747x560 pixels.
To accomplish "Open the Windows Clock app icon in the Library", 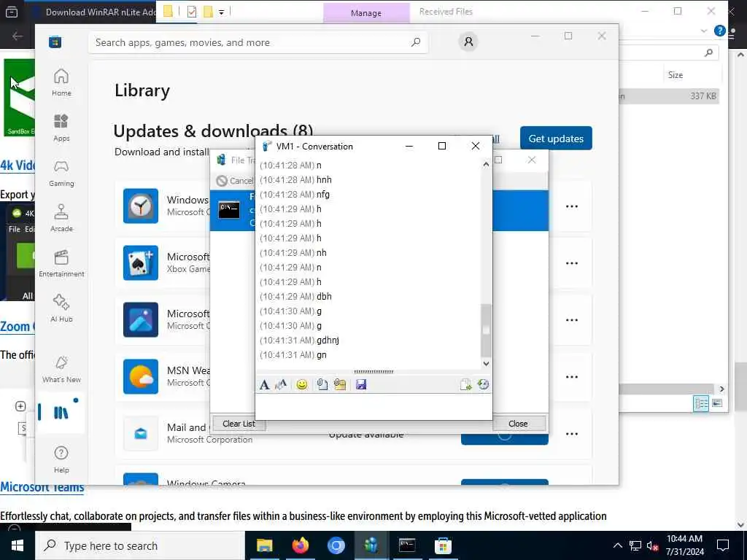I will coord(141,206).
